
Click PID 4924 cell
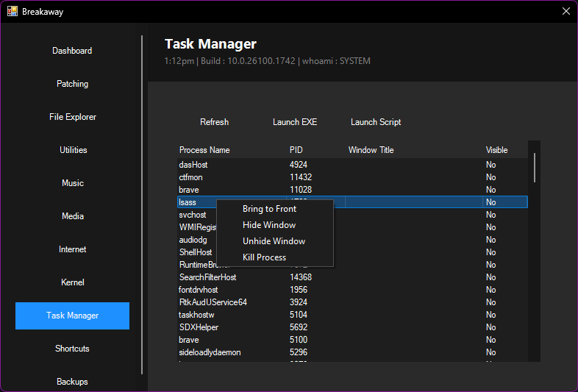coord(299,165)
